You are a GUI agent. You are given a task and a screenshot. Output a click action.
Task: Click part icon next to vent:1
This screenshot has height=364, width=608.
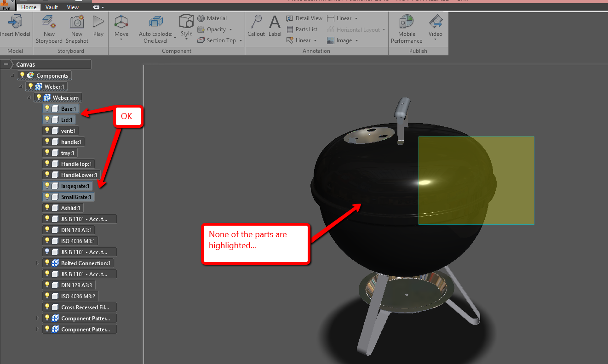tap(55, 131)
